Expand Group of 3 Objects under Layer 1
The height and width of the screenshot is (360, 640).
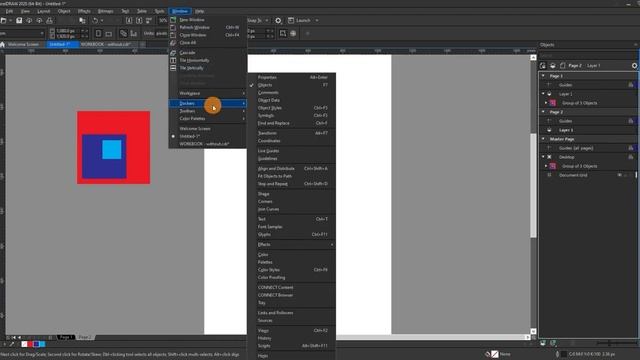546,103
